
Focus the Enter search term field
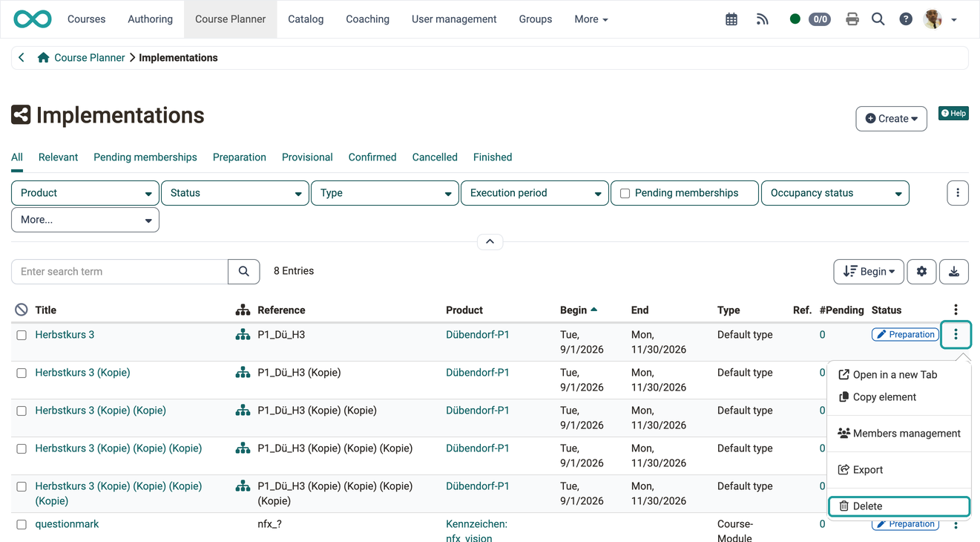[119, 272]
